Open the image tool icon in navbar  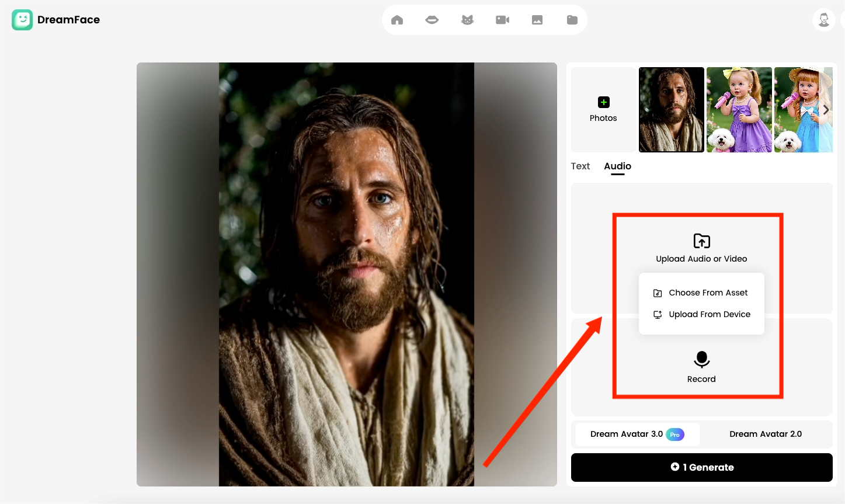point(537,20)
